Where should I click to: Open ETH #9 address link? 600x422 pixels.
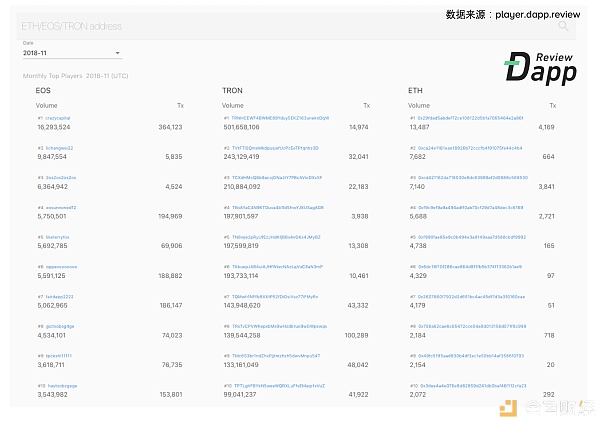471,356
